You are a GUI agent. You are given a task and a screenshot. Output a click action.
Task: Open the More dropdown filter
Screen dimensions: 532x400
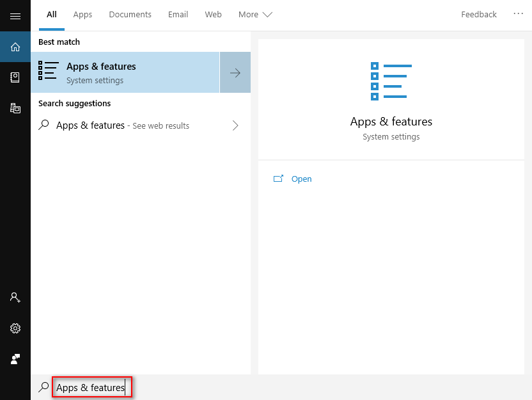point(255,15)
